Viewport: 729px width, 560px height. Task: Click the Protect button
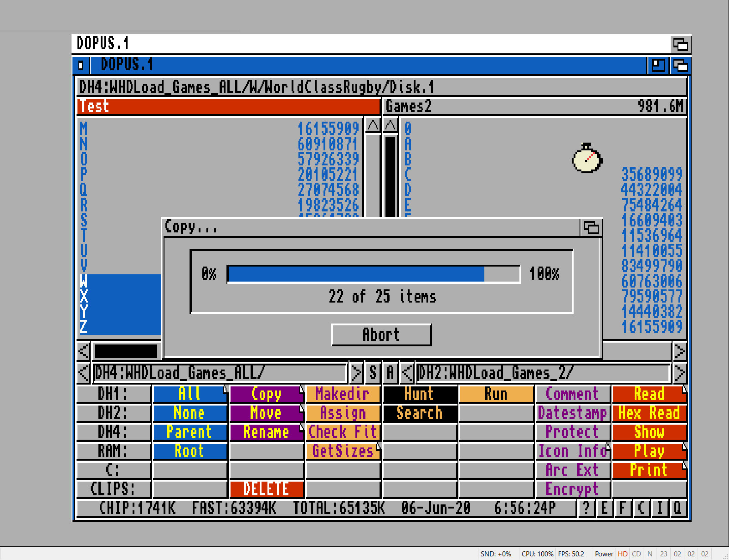(573, 432)
